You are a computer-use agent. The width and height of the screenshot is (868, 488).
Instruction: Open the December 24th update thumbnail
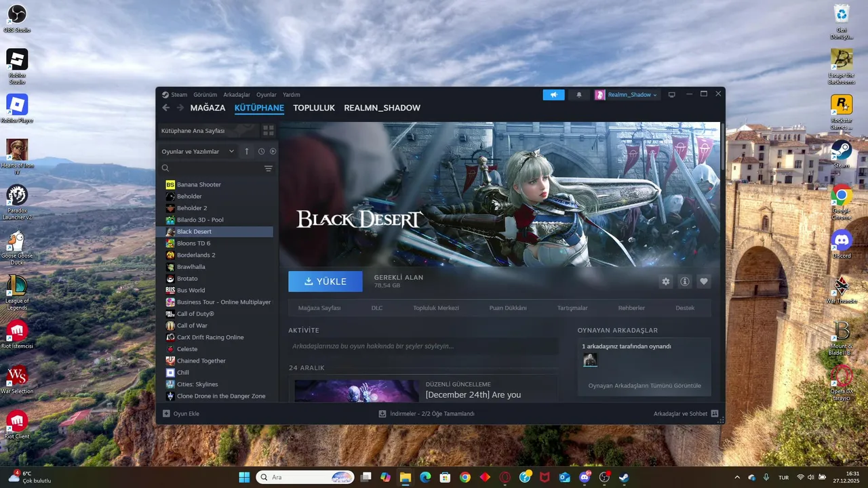click(x=357, y=390)
